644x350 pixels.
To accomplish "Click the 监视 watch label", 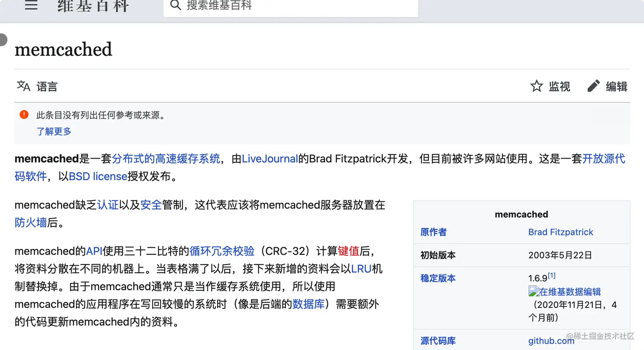I will 559,87.
